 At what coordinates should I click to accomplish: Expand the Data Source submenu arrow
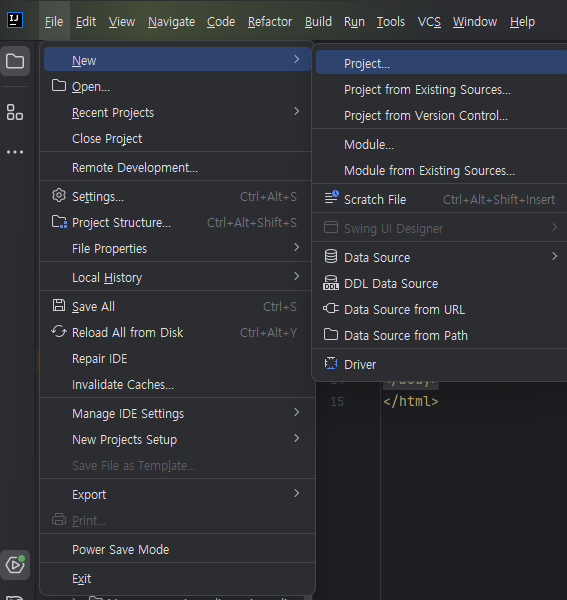[554, 256]
